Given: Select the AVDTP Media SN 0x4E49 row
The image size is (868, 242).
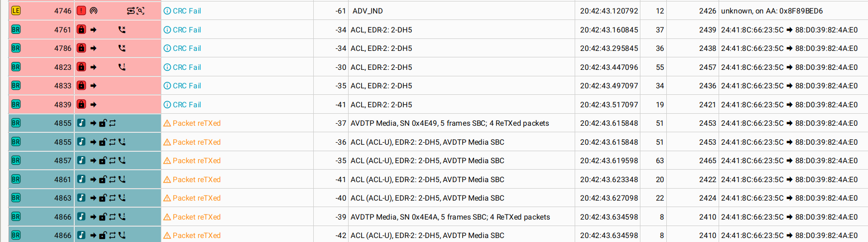Looking at the screenshot, I should click(x=450, y=123).
